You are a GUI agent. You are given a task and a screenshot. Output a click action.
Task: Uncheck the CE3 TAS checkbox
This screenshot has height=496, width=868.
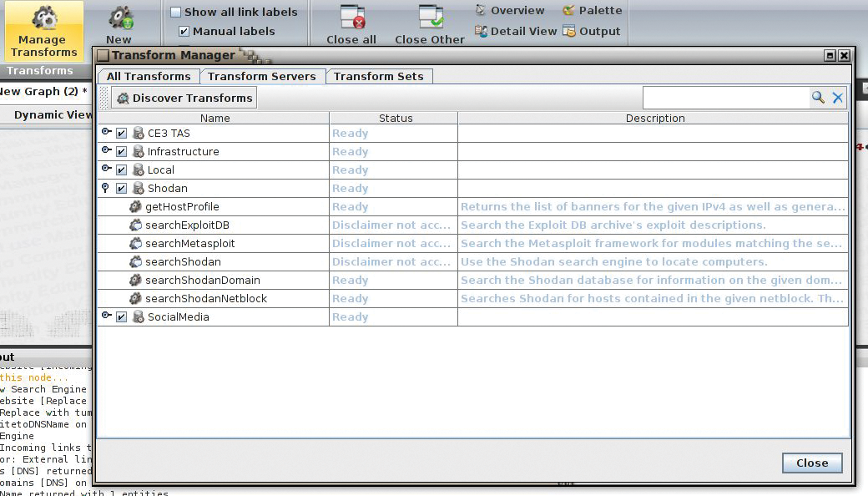click(x=121, y=134)
